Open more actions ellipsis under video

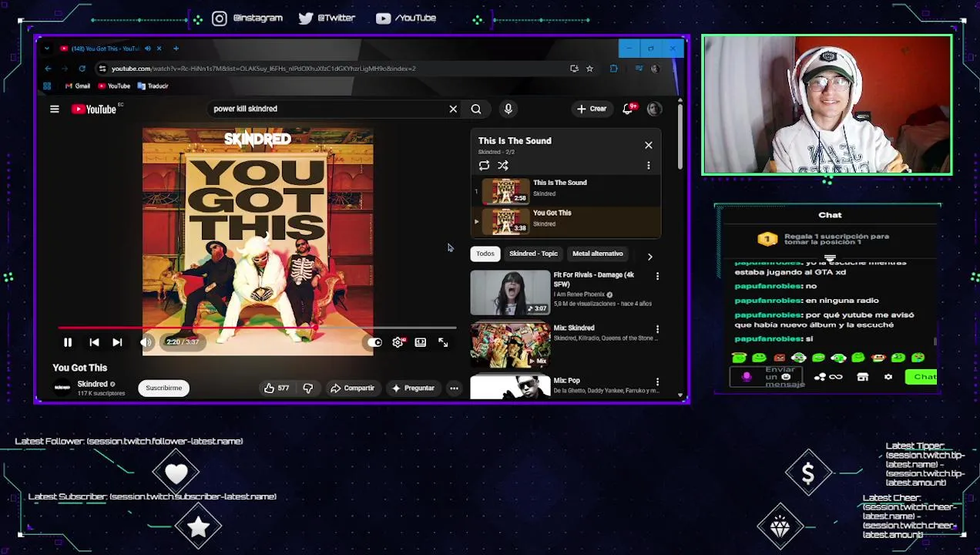[x=454, y=388]
